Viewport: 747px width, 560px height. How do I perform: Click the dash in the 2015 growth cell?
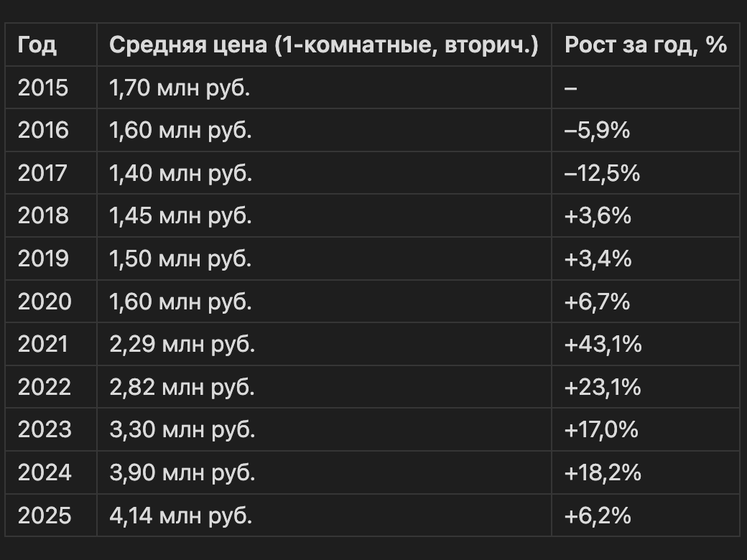coord(571,88)
